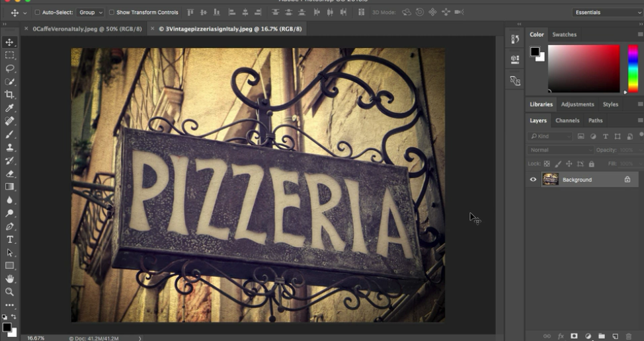This screenshot has height=341, width=644.
Task: Activate the Horizontal Type tool
Action: [x=9, y=239]
